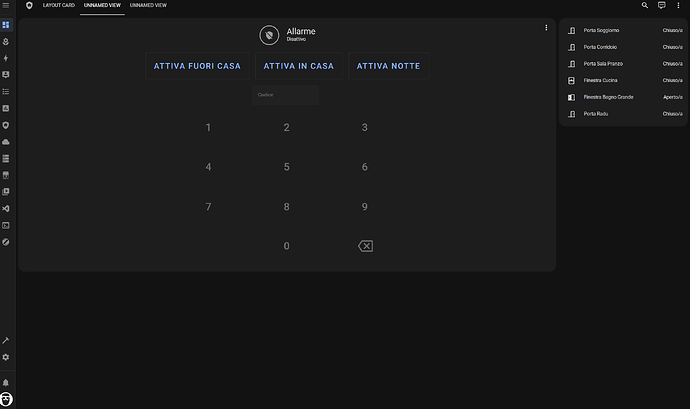690x409 pixels.
Task: Tap keypad digit 7
Action: click(208, 207)
